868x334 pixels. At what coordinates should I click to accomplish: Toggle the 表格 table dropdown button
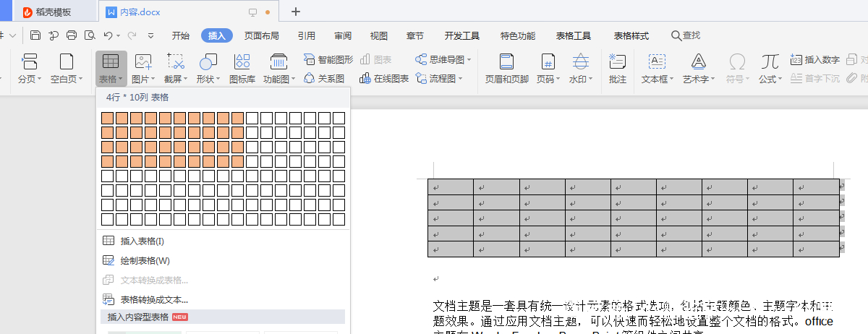[111, 69]
